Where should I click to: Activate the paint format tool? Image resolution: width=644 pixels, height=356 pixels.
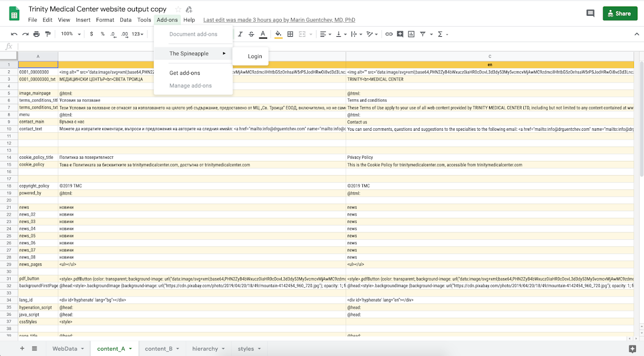coord(48,34)
